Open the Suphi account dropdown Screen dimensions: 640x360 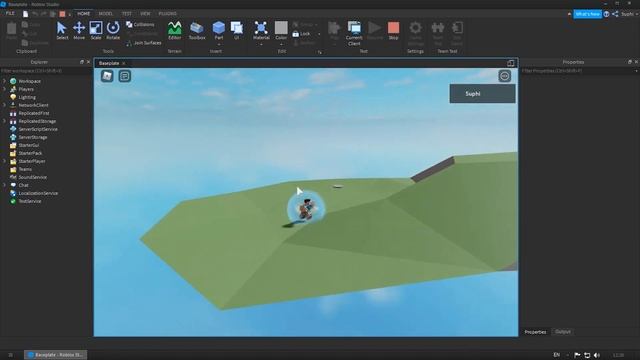click(x=629, y=14)
